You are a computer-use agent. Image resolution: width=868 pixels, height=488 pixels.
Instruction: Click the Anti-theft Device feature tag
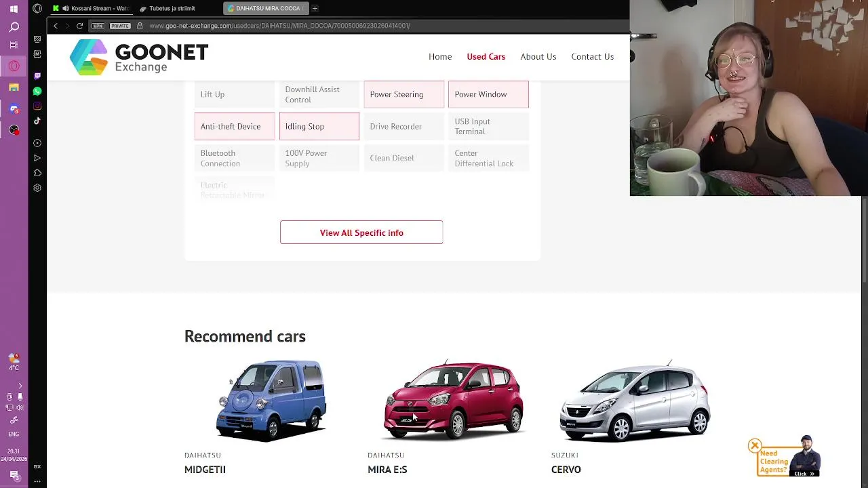pos(235,126)
